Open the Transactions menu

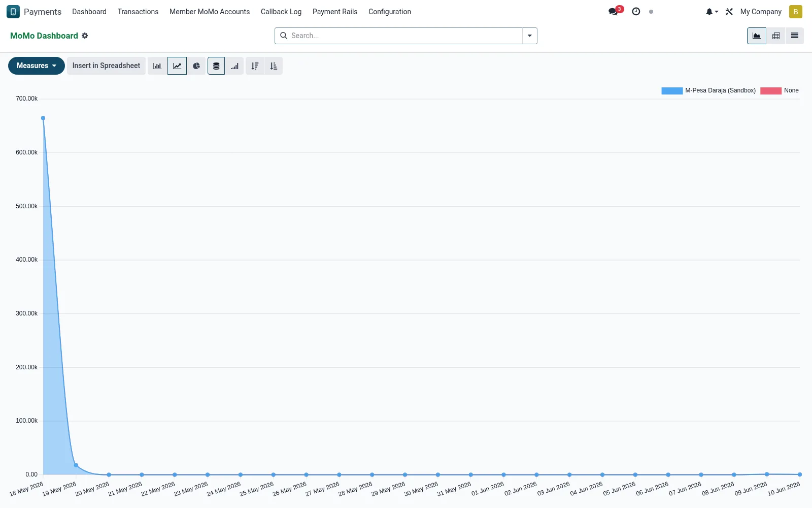(x=138, y=12)
